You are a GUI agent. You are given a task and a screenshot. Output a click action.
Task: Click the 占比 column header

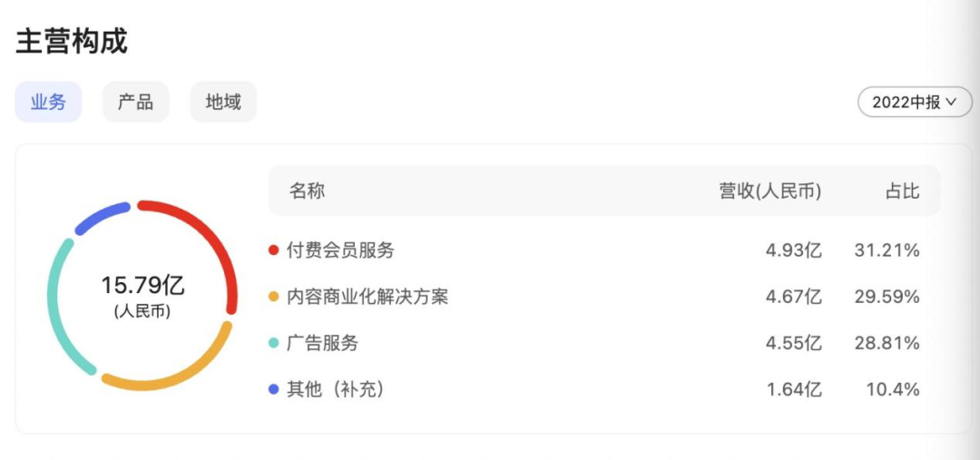[902, 191]
